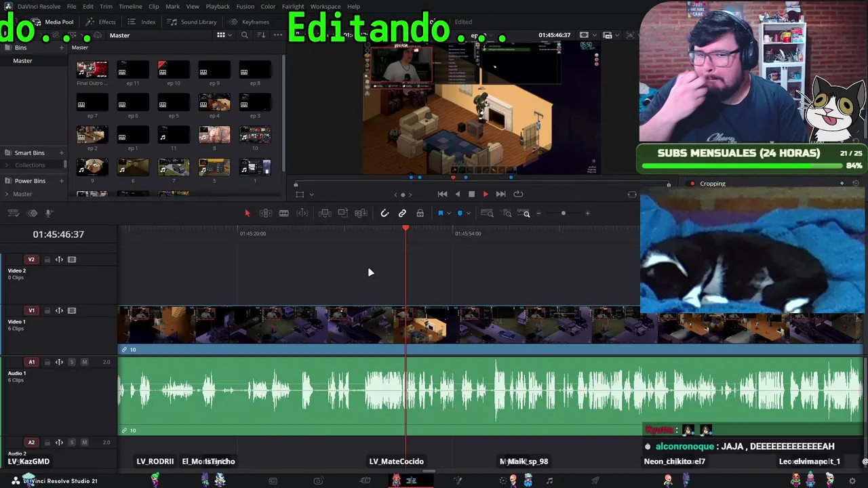Open the Index panel

142,22
